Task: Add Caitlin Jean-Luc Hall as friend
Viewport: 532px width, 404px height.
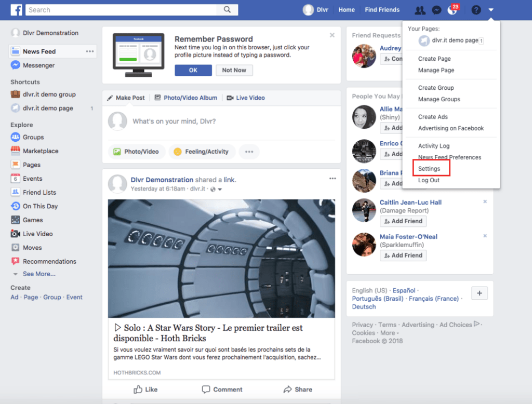Action: pyautogui.click(x=403, y=221)
